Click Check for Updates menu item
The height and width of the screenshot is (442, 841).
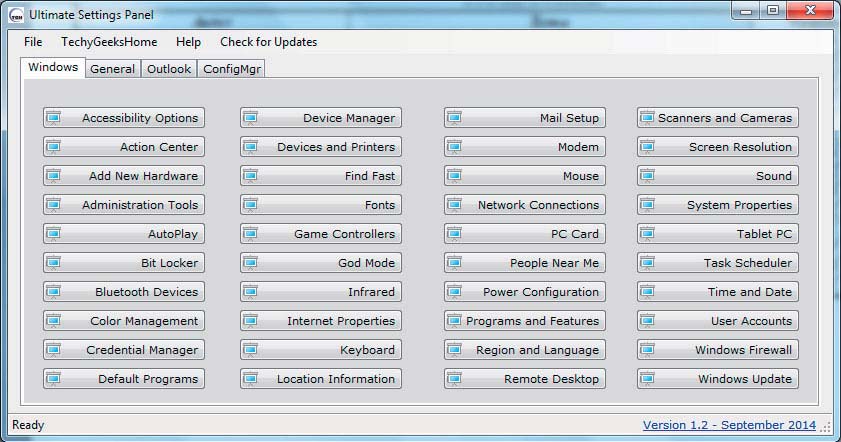tap(268, 42)
